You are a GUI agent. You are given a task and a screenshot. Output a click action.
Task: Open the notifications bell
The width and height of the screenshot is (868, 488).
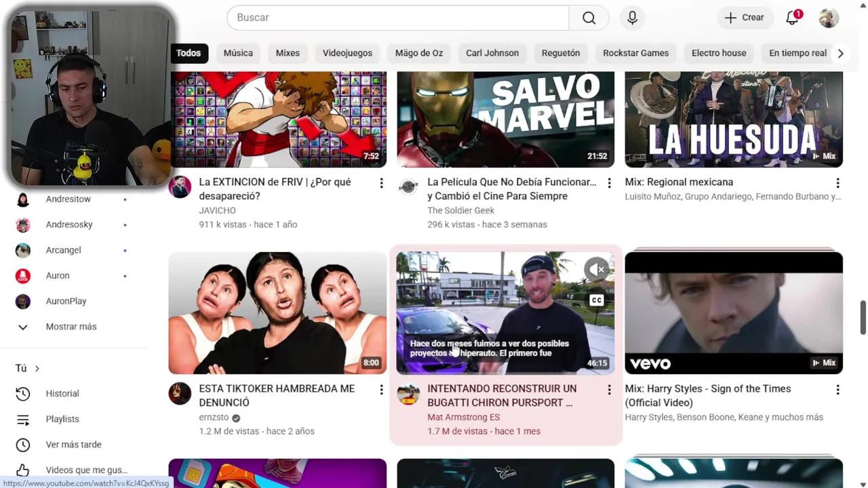[792, 18]
